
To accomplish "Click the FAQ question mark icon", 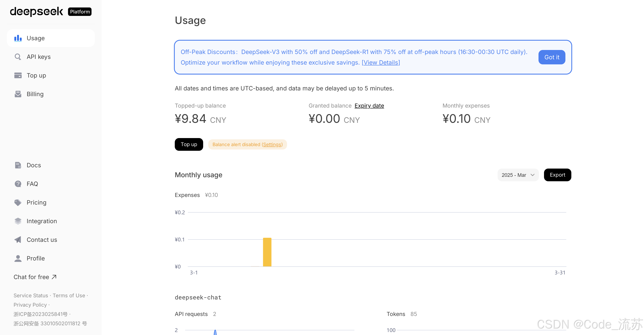I will (x=18, y=184).
